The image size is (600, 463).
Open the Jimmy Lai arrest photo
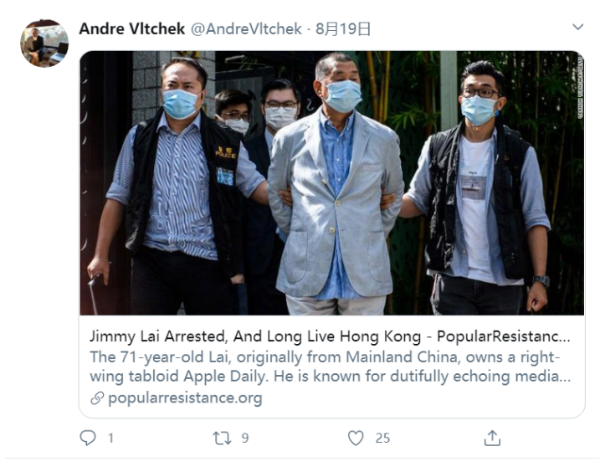[332, 183]
